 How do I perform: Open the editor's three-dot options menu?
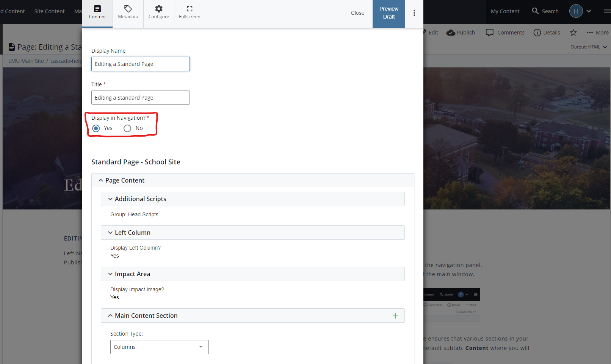coord(414,13)
